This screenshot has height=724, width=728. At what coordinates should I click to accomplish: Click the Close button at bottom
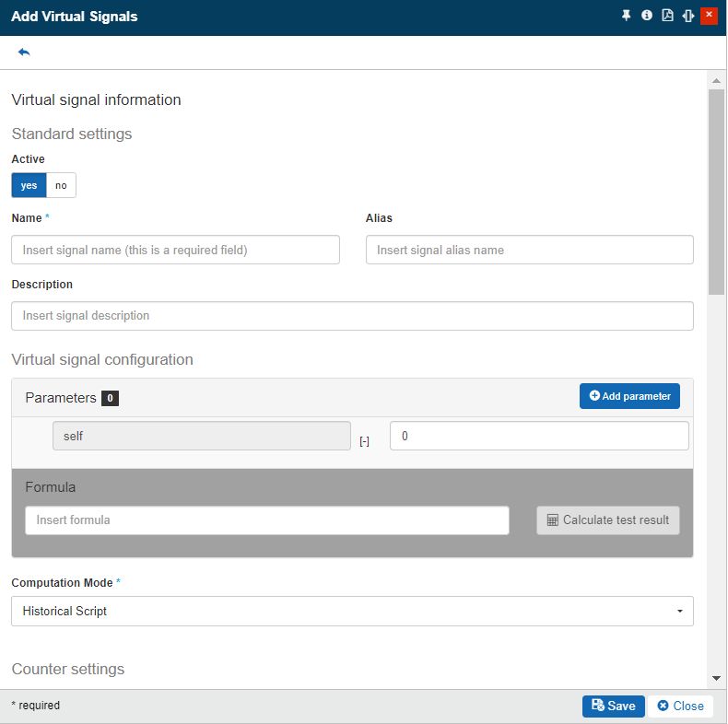(680, 706)
